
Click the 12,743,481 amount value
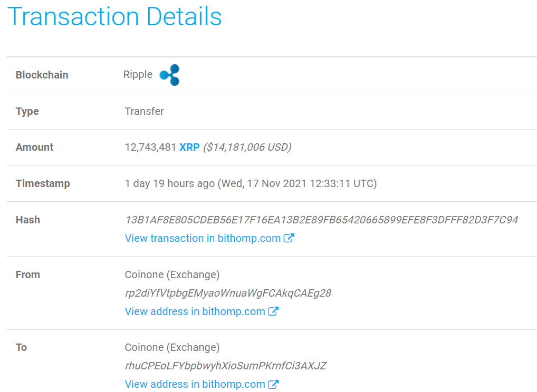(150, 147)
